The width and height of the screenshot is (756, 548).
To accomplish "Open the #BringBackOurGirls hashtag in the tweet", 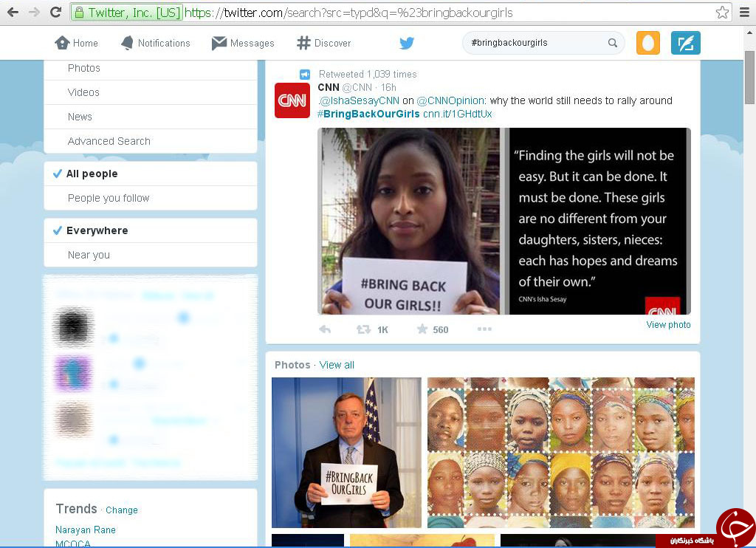I will click(368, 114).
